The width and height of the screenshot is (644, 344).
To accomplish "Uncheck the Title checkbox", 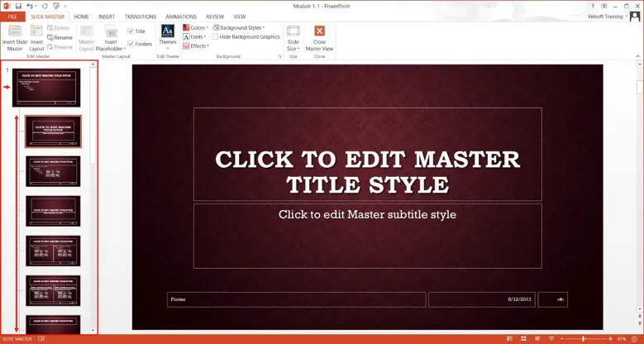I will (130, 31).
